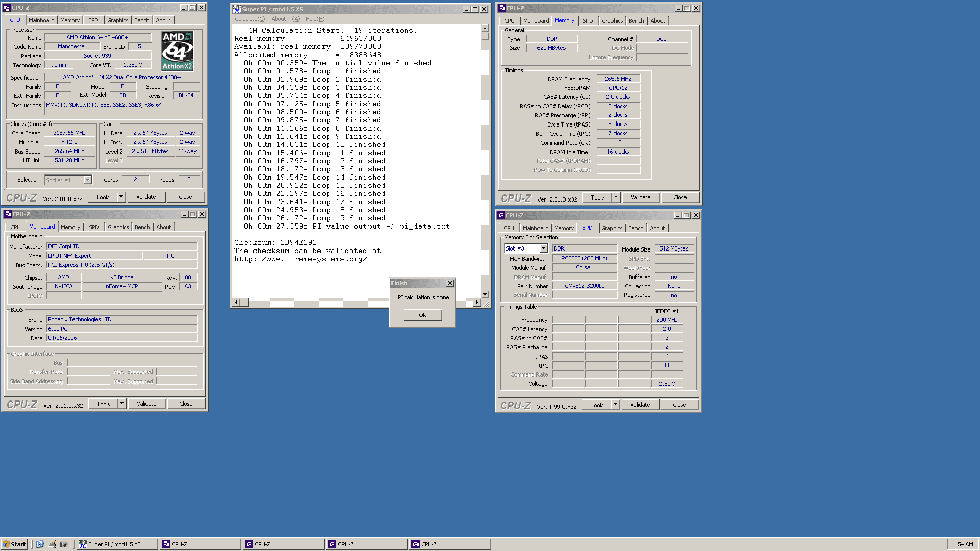This screenshot has height=551, width=980.
Task: Click the title icon of the CPU-Z Mainboard window
Action: (x=7, y=214)
